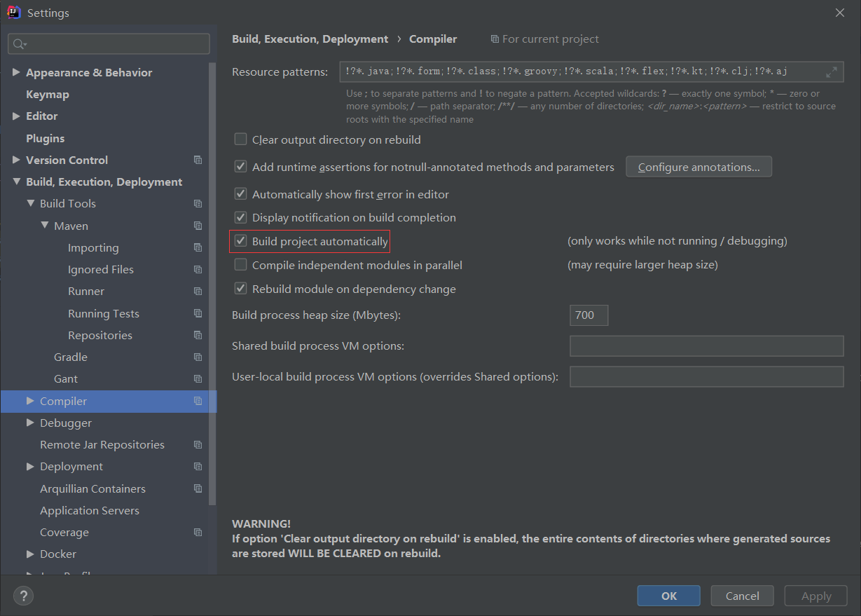Uncheck Build project automatically
The image size is (861, 616).
click(240, 240)
